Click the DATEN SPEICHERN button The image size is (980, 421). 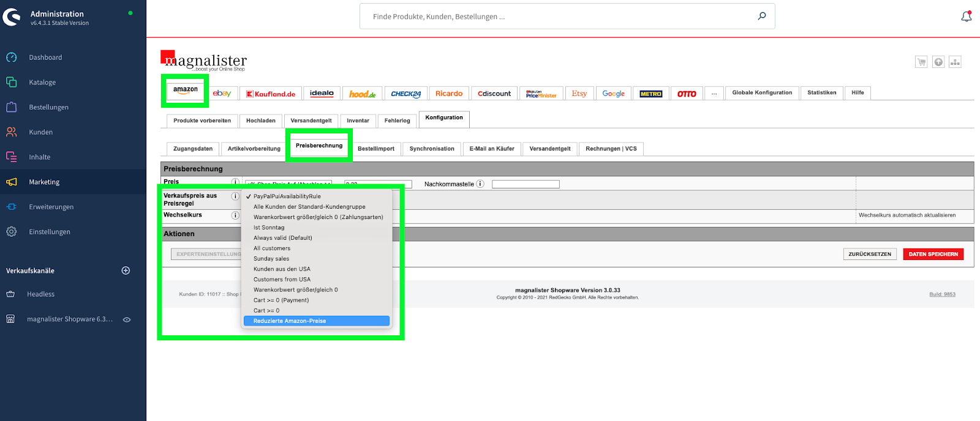coord(933,254)
